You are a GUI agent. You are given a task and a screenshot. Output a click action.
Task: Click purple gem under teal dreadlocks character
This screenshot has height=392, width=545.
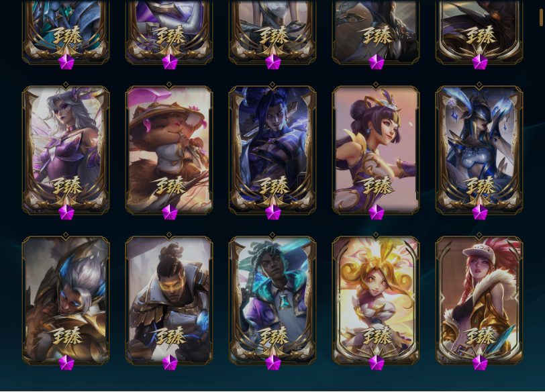273,362
